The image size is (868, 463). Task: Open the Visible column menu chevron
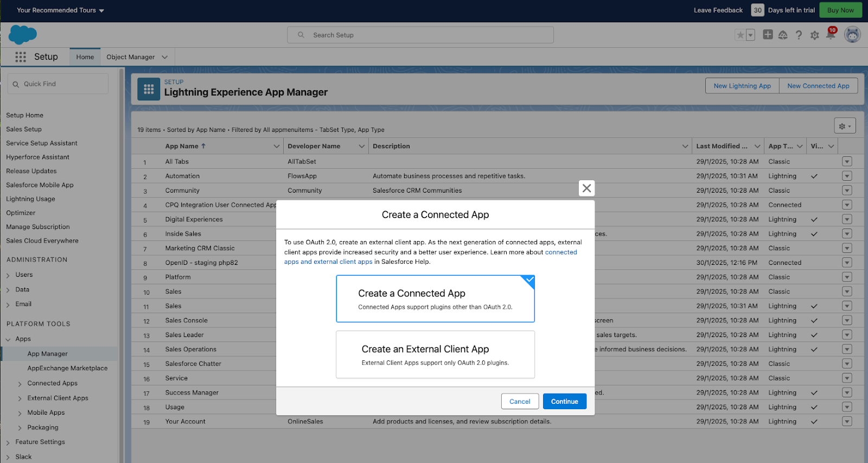click(x=831, y=146)
